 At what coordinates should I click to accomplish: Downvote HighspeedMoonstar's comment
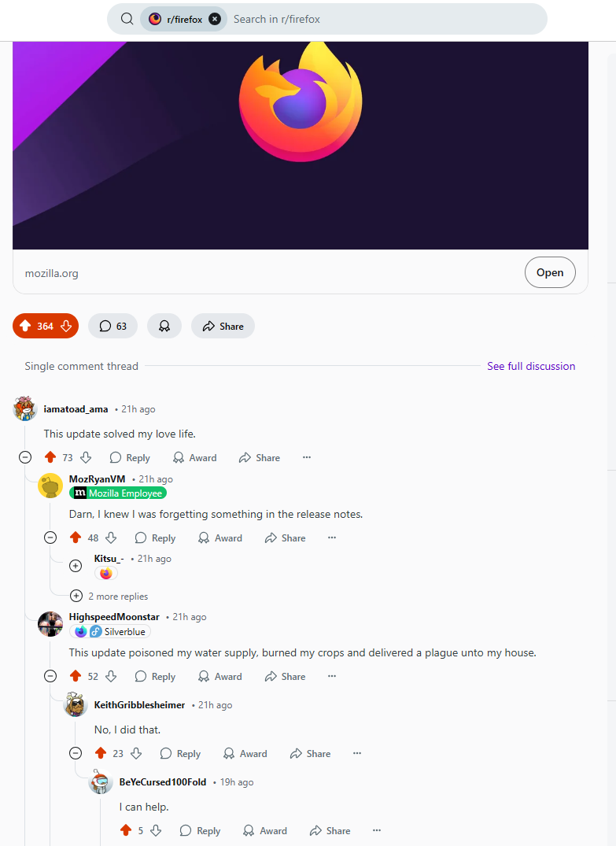tap(111, 676)
